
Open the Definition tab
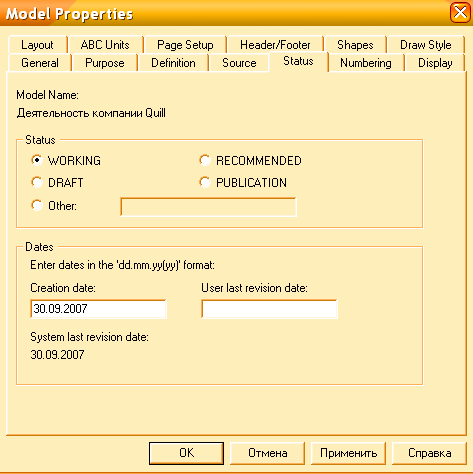point(173,63)
